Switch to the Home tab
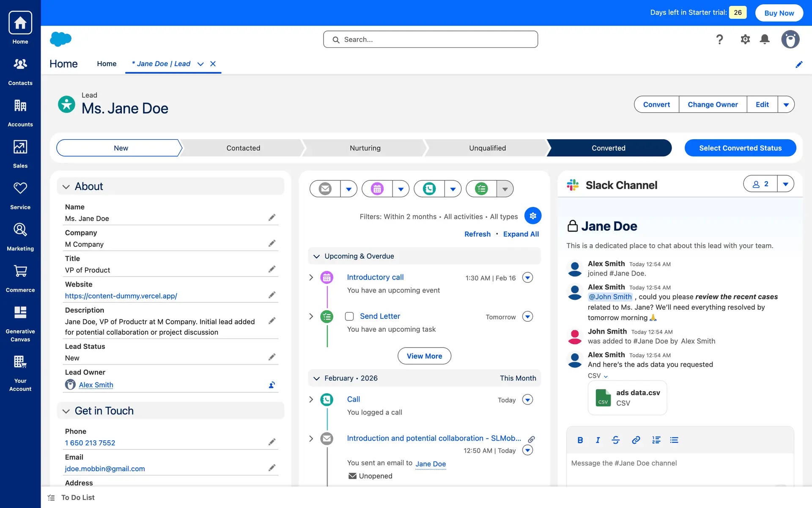The width and height of the screenshot is (812, 508). pos(107,63)
